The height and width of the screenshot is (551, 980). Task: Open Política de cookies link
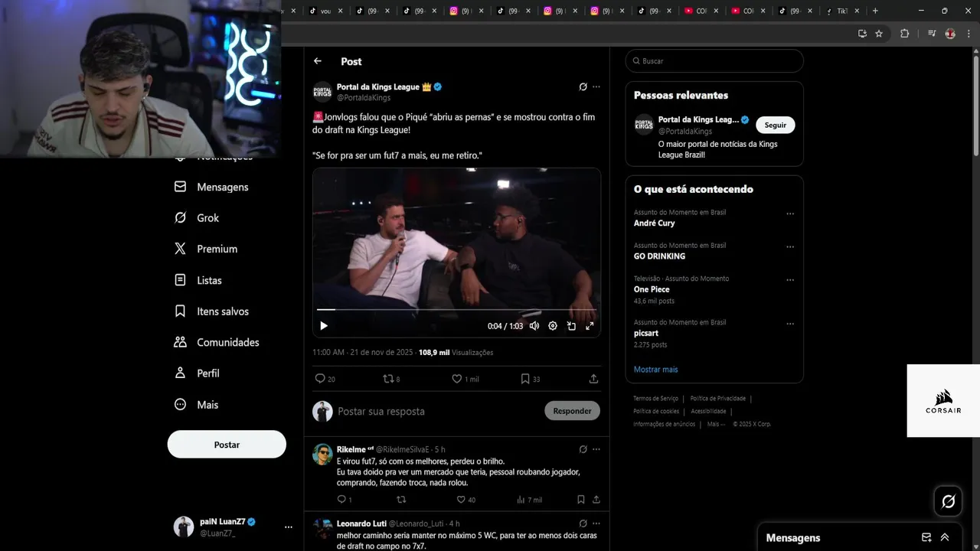pos(656,412)
